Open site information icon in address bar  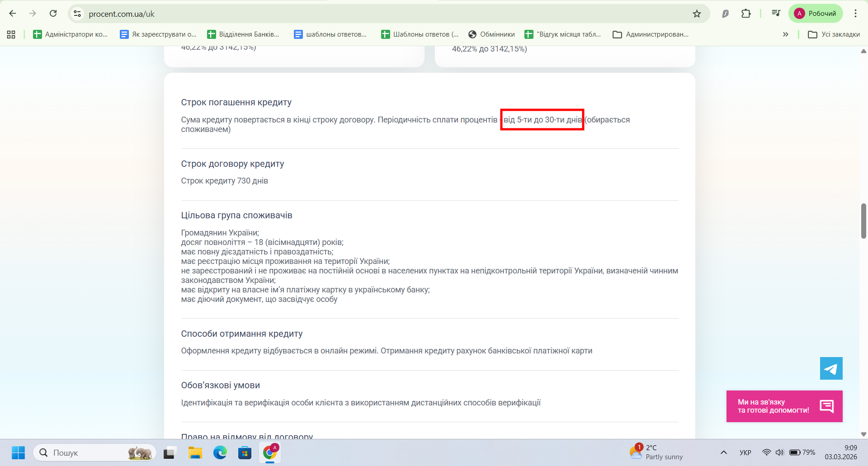tap(78, 14)
